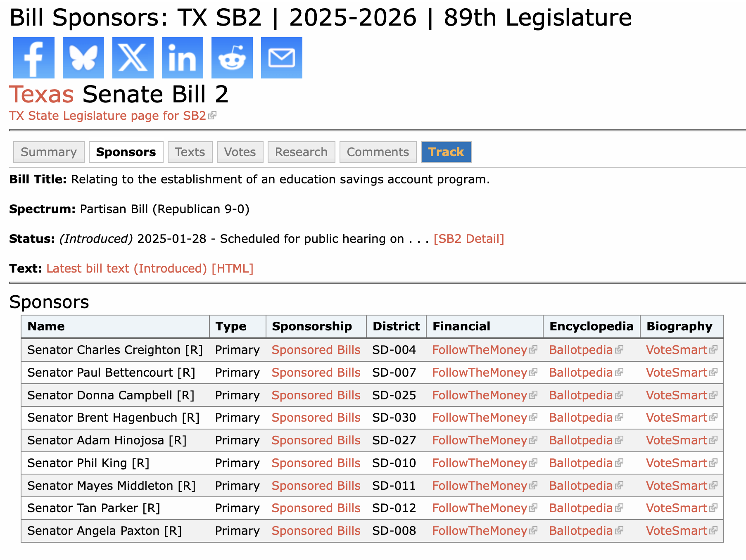Click the Bluesky butterfly share icon
The image size is (746, 560).
pyautogui.click(x=83, y=58)
